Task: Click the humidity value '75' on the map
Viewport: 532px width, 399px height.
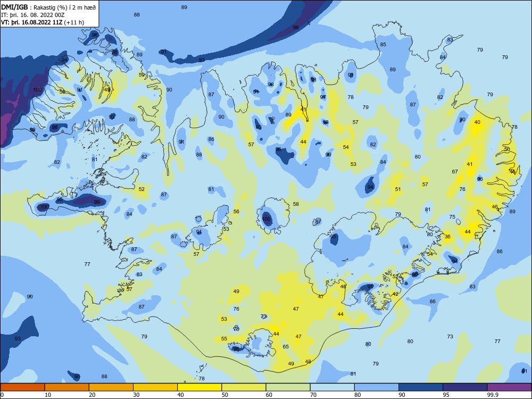Action: pyautogui.click(x=452, y=217)
